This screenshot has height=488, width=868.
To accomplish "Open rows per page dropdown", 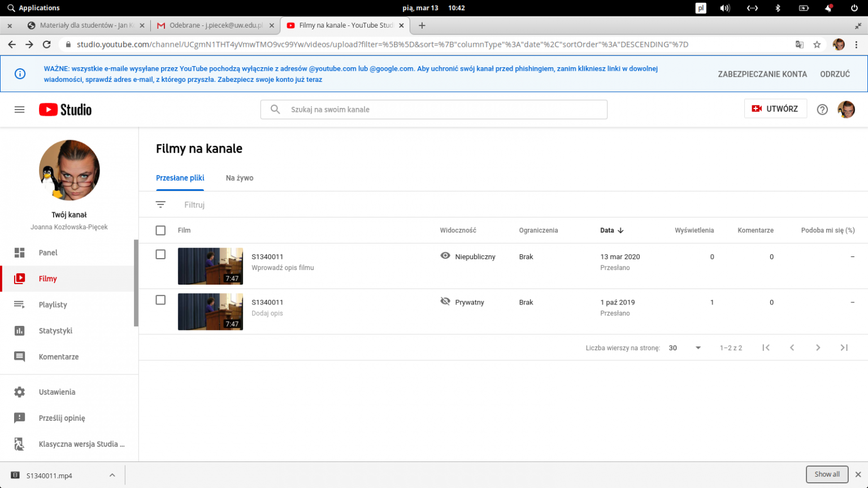I will [x=684, y=348].
